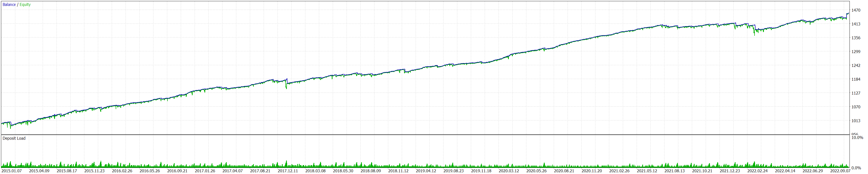The width and height of the screenshot is (868, 174).
Task: Click the 2020.05.26 date label
Action: (x=536, y=171)
